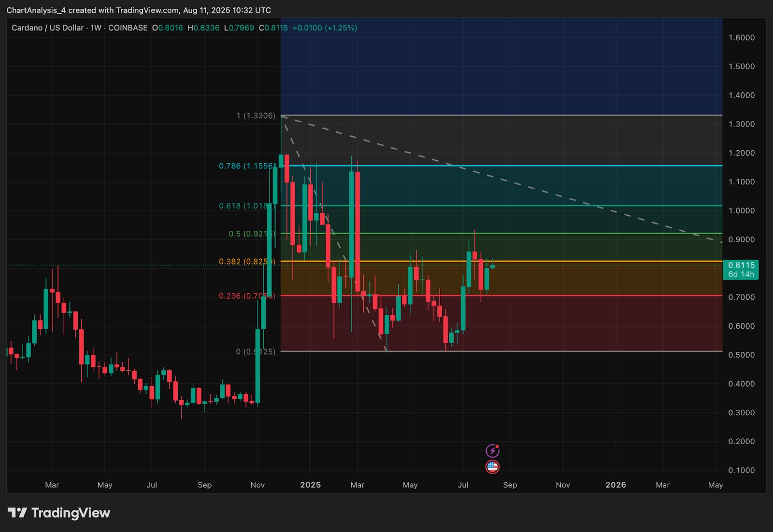Click the Sep label right of event icons
This screenshot has width=773, height=532.
[510, 485]
